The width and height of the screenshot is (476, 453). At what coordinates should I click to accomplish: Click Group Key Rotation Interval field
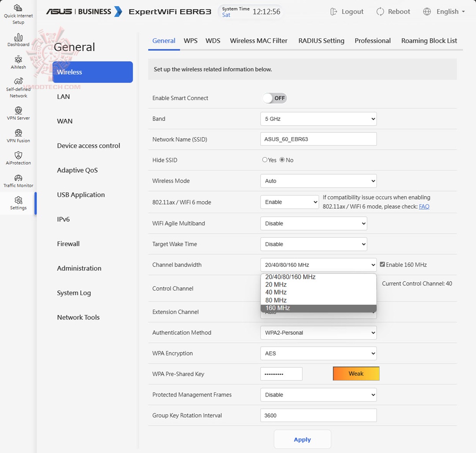[x=319, y=416]
